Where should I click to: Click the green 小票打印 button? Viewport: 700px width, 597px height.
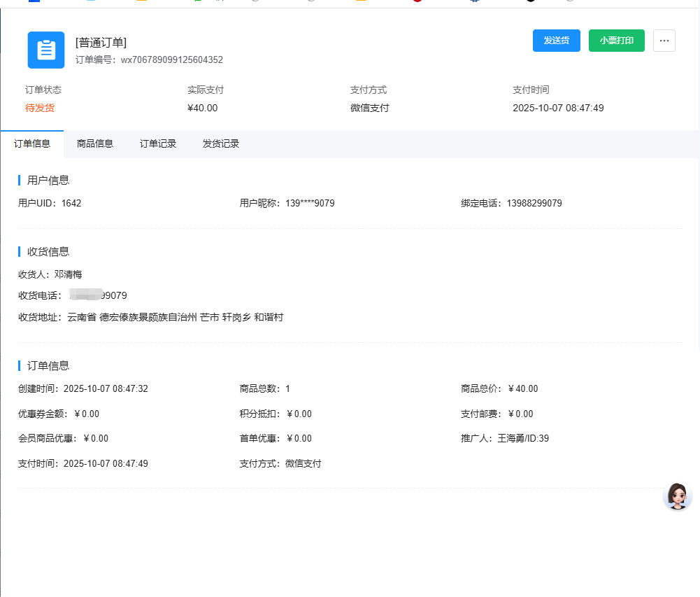tap(616, 41)
